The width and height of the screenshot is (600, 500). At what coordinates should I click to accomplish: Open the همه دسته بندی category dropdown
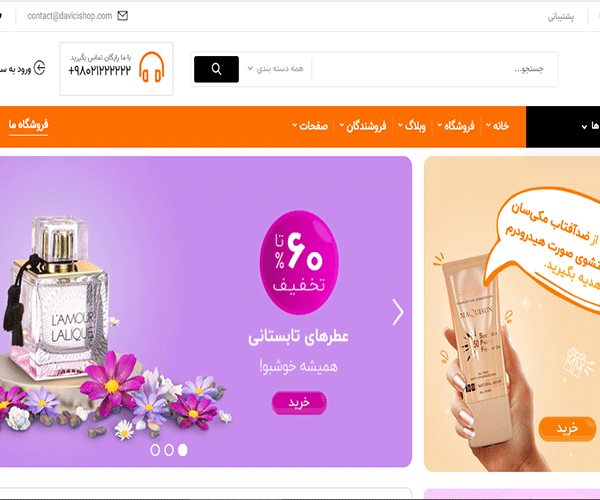(x=276, y=69)
